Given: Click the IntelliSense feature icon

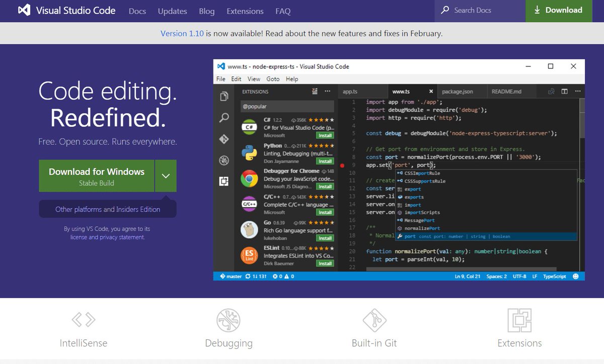Looking at the screenshot, I should pos(83,319).
